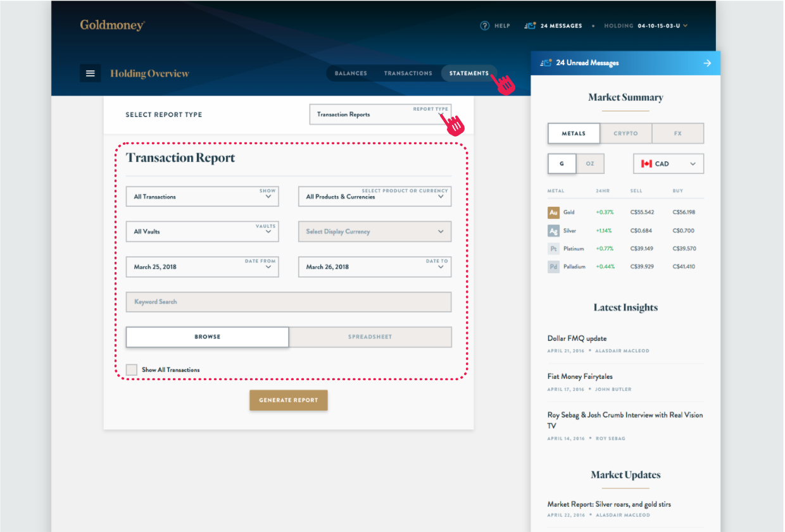The width and height of the screenshot is (785, 532).
Task: Select the Crypto market tab
Action: click(x=625, y=133)
